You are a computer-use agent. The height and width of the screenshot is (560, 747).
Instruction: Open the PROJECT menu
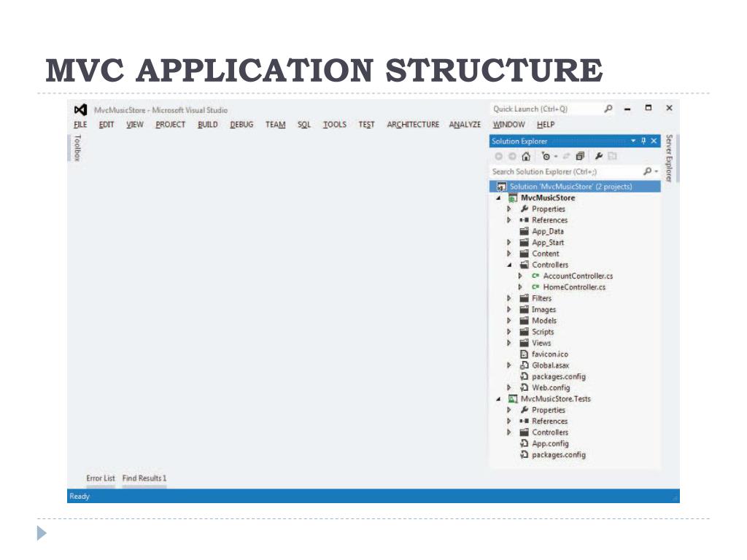170,125
